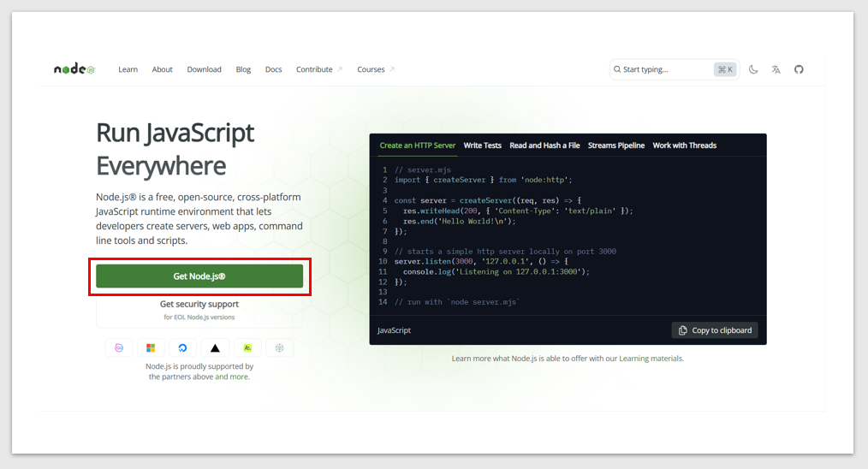Click the lime green partner logo

(x=247, y=347)
